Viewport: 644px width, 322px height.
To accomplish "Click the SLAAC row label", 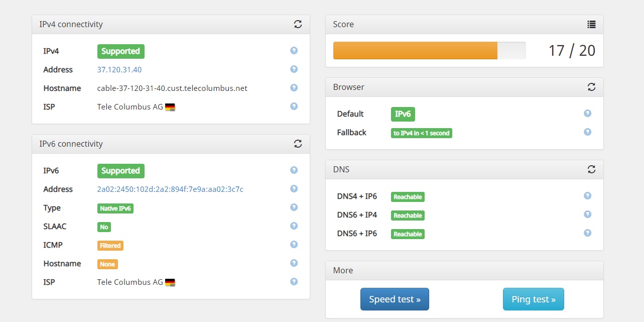I will coord(55,227).
